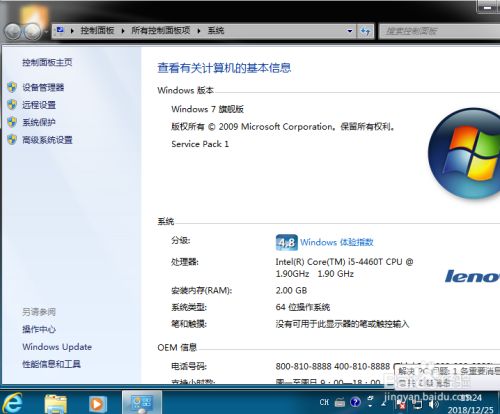Click the volume speaker tray icon

433,405
